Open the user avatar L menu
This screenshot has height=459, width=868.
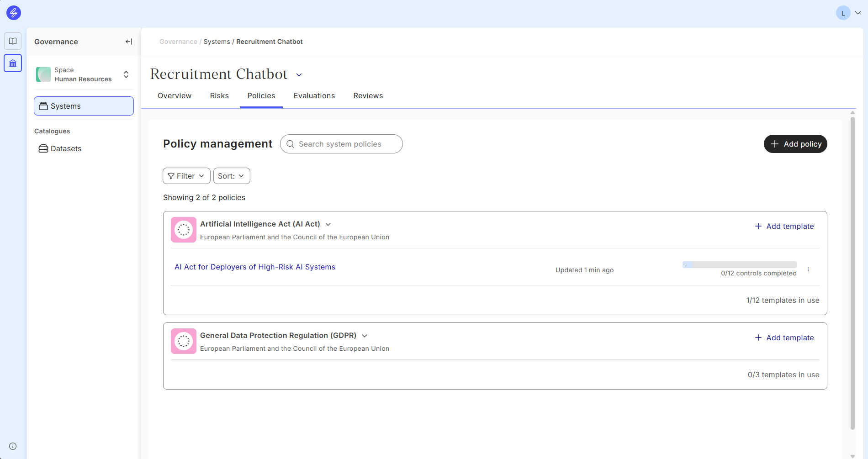pyautogui.click(x=848, y=13)
